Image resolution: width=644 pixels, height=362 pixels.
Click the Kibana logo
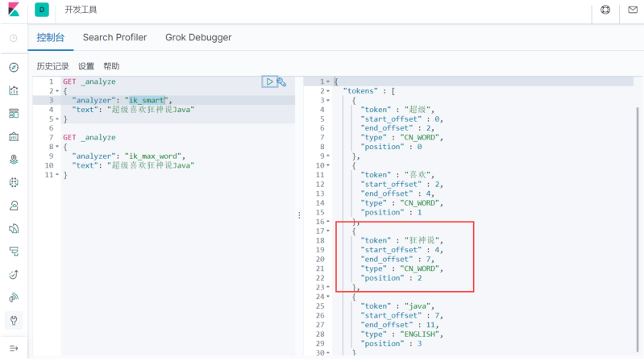click(x=13, y=10)
